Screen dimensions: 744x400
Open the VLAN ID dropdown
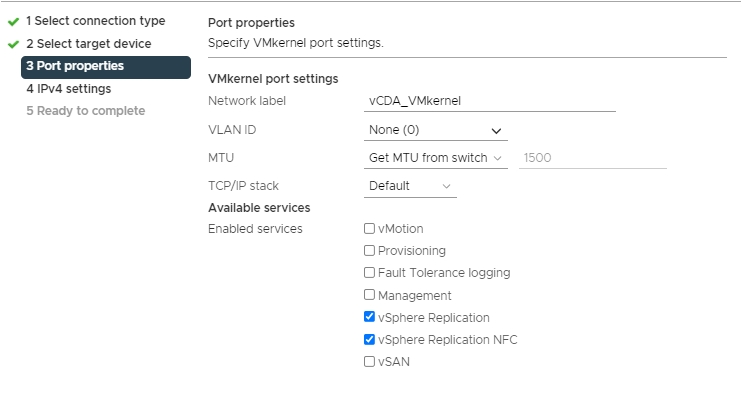[435, 130]
